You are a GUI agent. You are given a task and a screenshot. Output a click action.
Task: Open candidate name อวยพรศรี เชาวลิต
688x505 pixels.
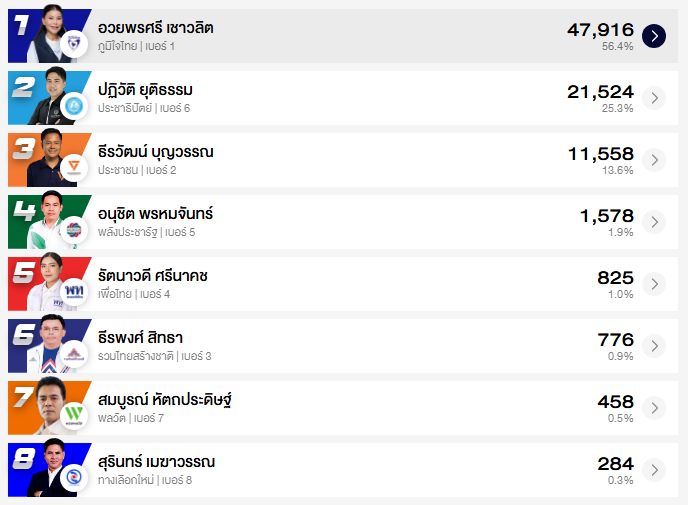(x=156, y=28)
